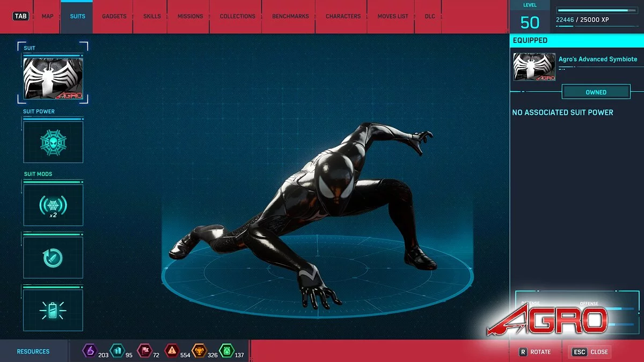Select the x2 web suit mod slot
The height and width of the screenshot is (362, 644).
(x=53, y=205)
